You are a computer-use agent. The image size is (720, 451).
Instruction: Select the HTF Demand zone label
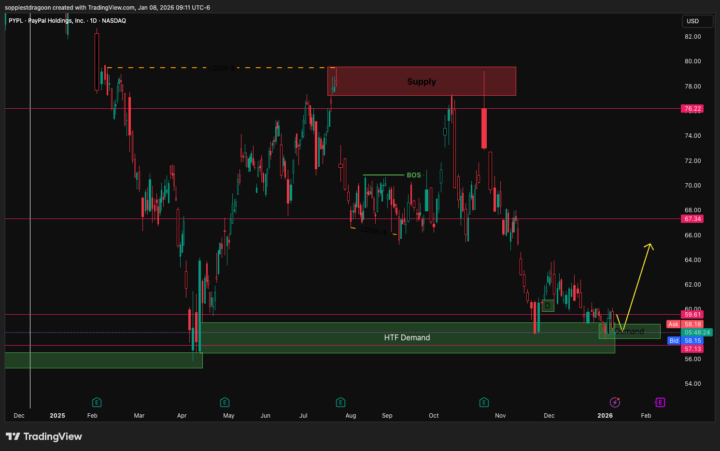point(407,338)
